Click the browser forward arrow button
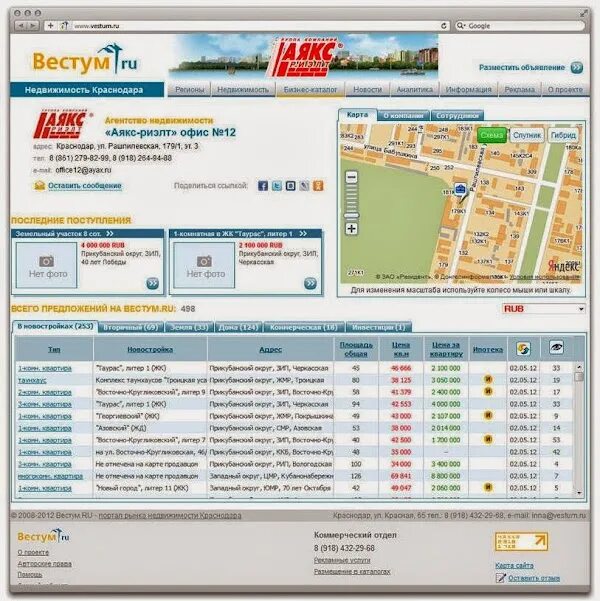Screen dimensions: 600x601 (x=33, y=26)
